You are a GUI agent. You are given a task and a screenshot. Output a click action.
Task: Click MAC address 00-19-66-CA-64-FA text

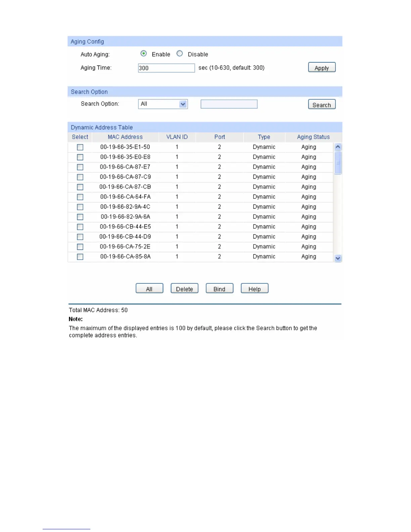tap(125, 196)
